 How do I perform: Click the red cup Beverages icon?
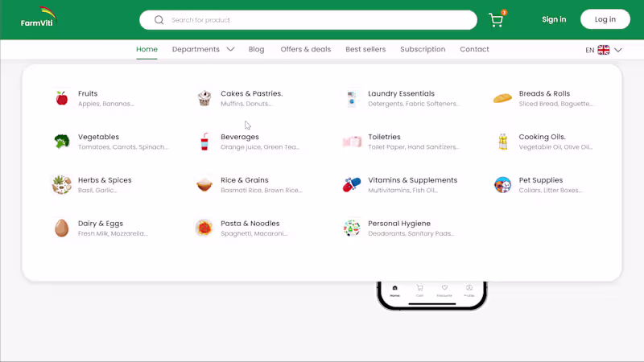tap(204, 142)
